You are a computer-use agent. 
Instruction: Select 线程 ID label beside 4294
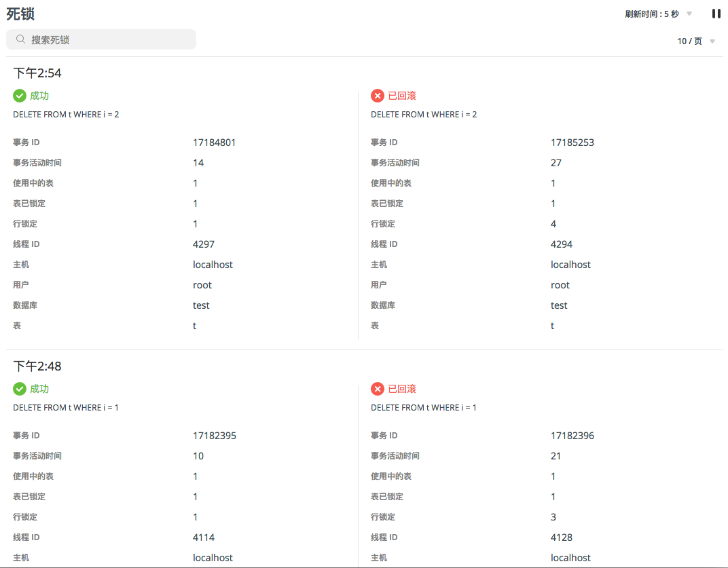[384, 244]
